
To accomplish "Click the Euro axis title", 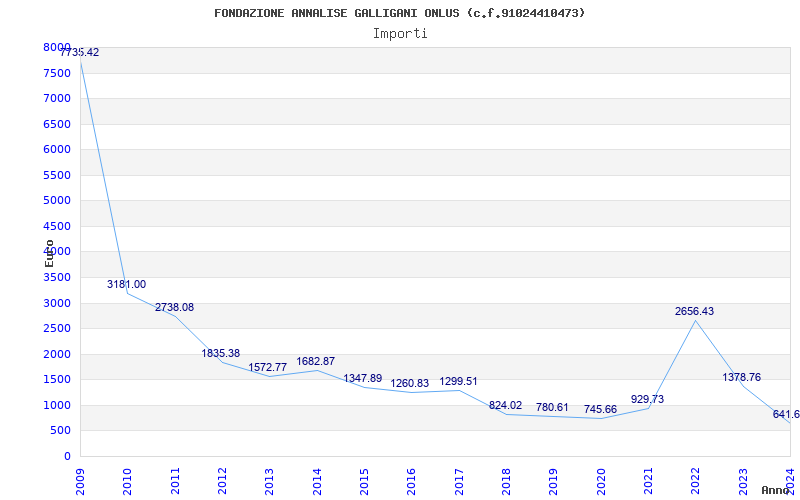I will tap(49, 253).
